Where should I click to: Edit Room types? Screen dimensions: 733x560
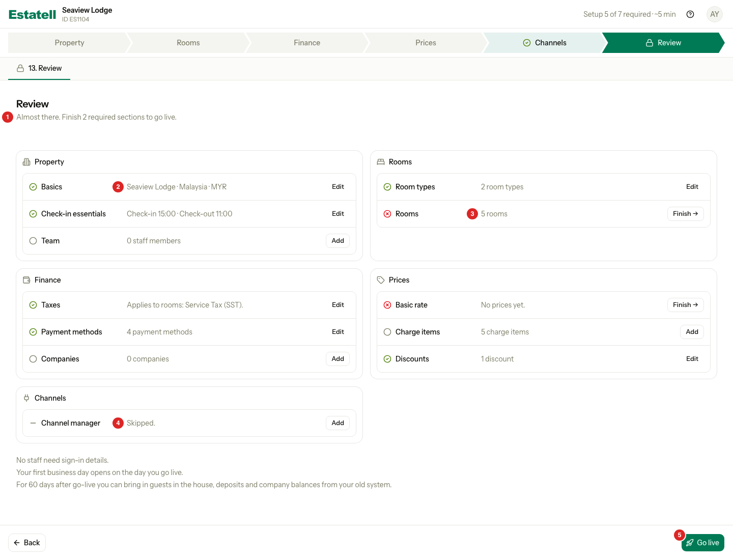692,187
